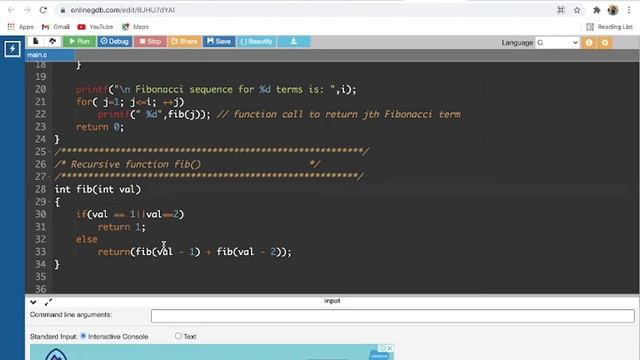The image size is (640, 360).
Task: Open the Chrome profile avatar
Action: tap(613, 10)
